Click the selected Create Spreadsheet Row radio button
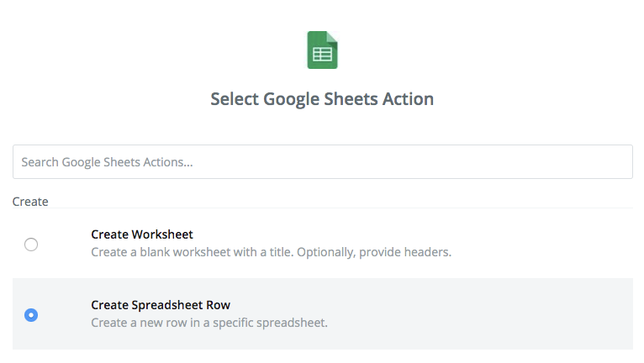Screen dimensions: 644x363 31,315
